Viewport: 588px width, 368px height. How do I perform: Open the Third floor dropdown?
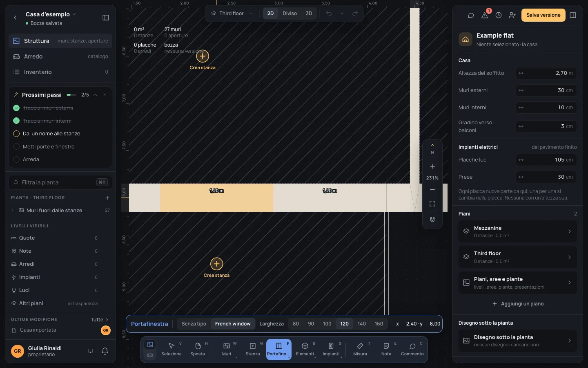tap(232, 13)
